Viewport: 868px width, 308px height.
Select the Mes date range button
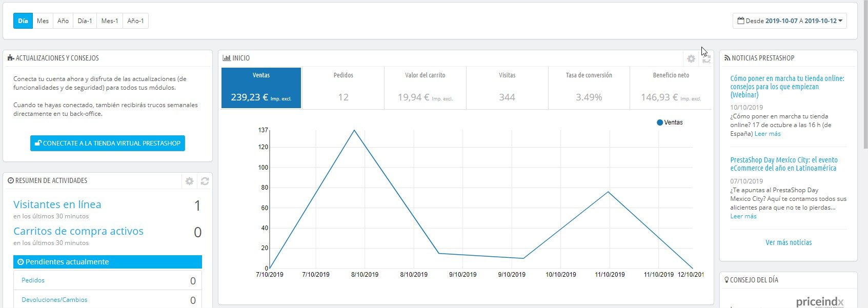coord(43,21)
